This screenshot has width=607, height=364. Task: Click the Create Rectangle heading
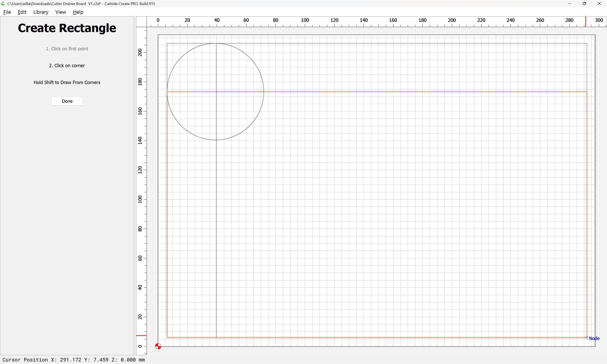point(67,28)
